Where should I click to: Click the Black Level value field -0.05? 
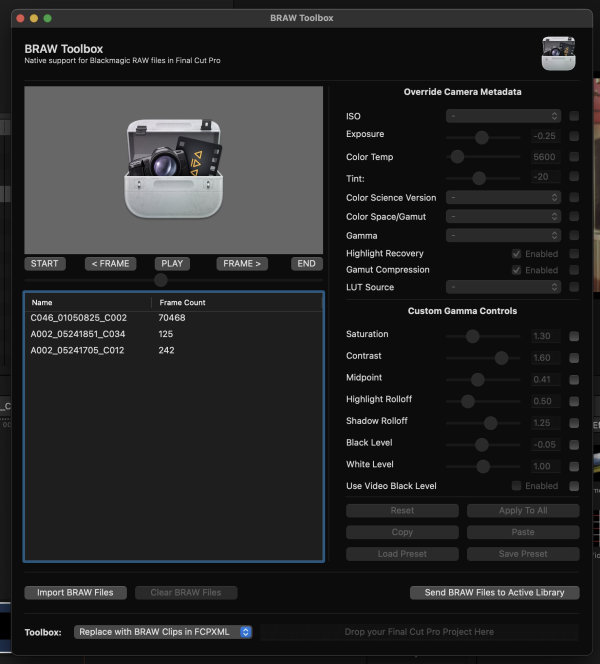[545, 445]
